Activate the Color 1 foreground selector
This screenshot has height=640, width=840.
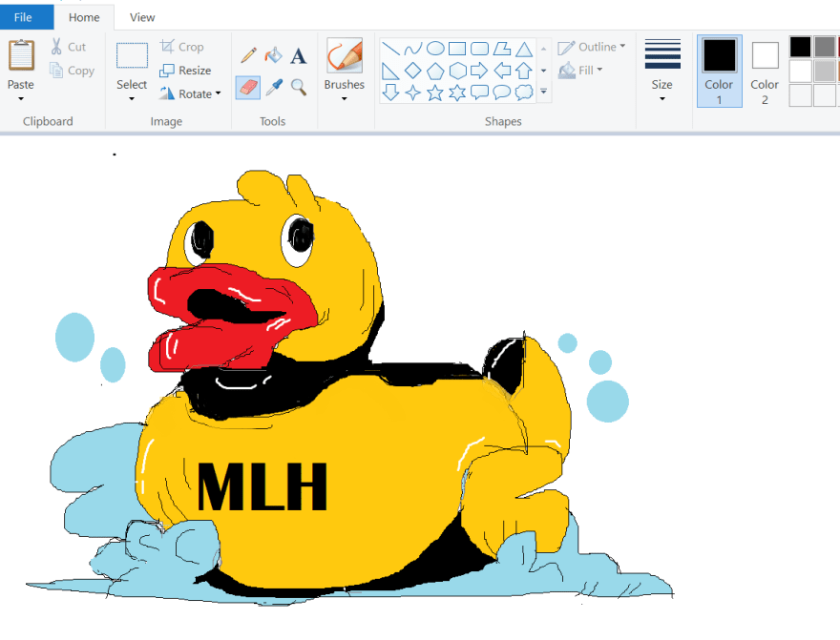pos(720,71)
